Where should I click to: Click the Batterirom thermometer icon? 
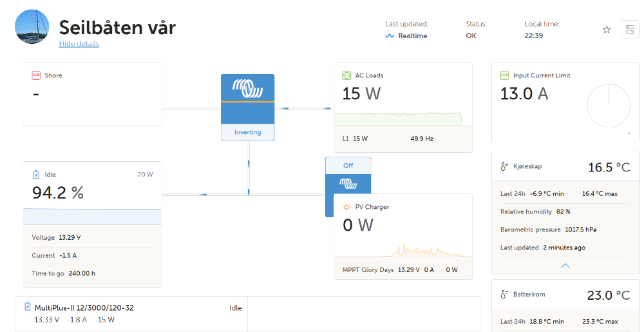click(x=504, y=294)
